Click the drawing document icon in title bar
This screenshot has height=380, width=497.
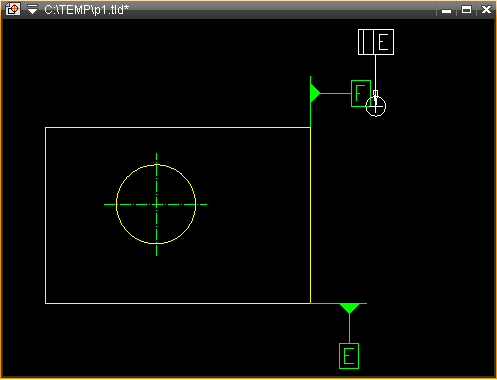click(13, 9)
